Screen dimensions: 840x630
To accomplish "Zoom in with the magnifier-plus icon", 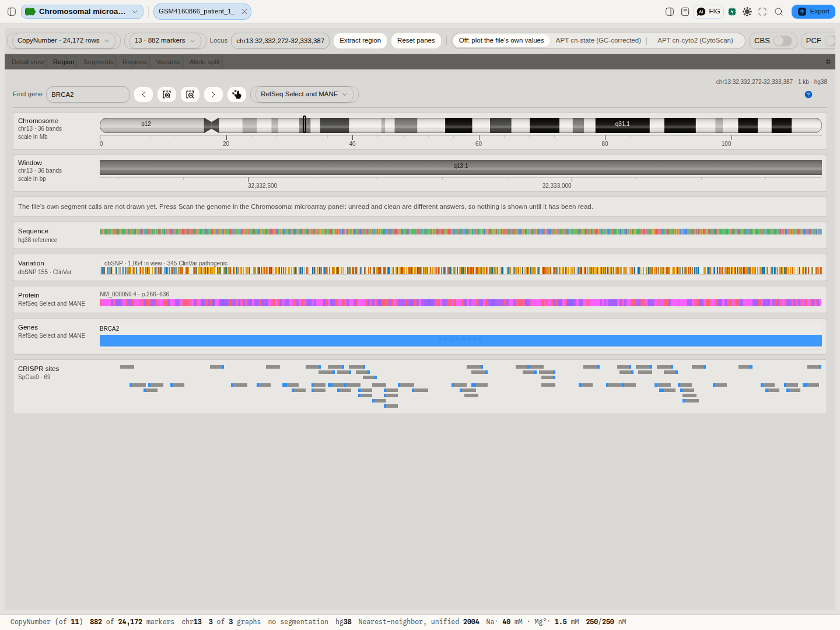I will [x=167, y=94].
